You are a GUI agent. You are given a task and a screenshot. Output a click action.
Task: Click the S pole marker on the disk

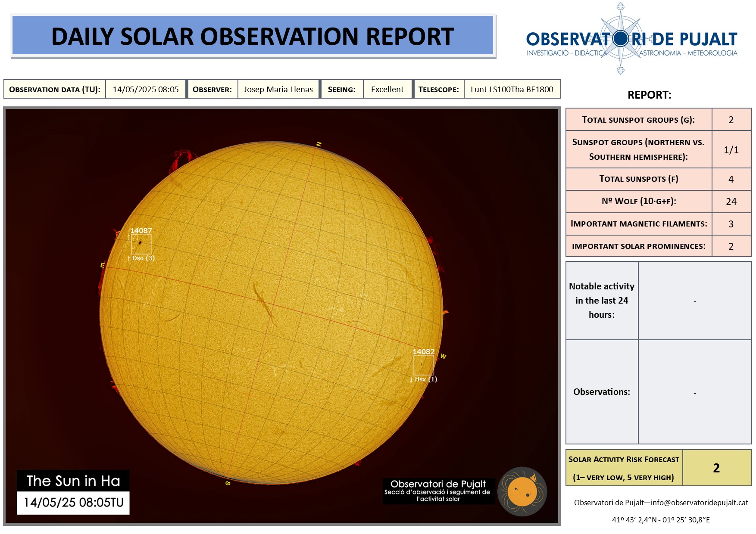tap(228, 483)
